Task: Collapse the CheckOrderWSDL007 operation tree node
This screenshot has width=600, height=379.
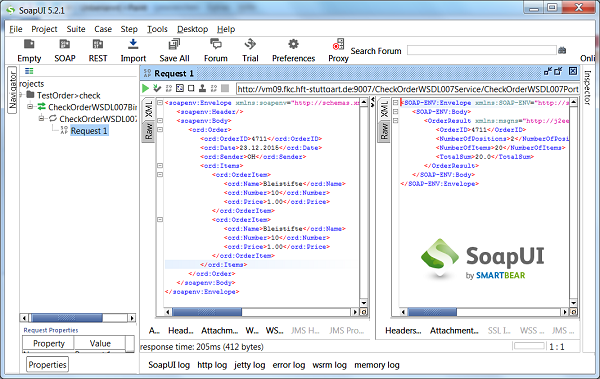Action: tap(41, 118)
